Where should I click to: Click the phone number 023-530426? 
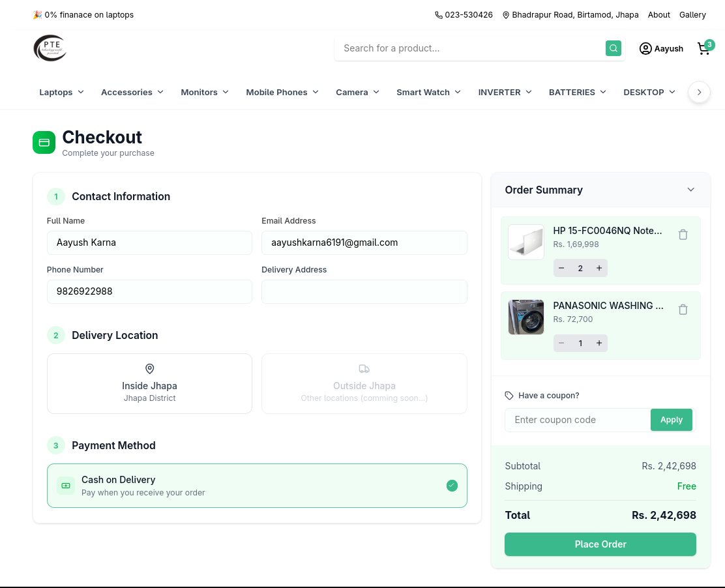[x=464, y=15]
